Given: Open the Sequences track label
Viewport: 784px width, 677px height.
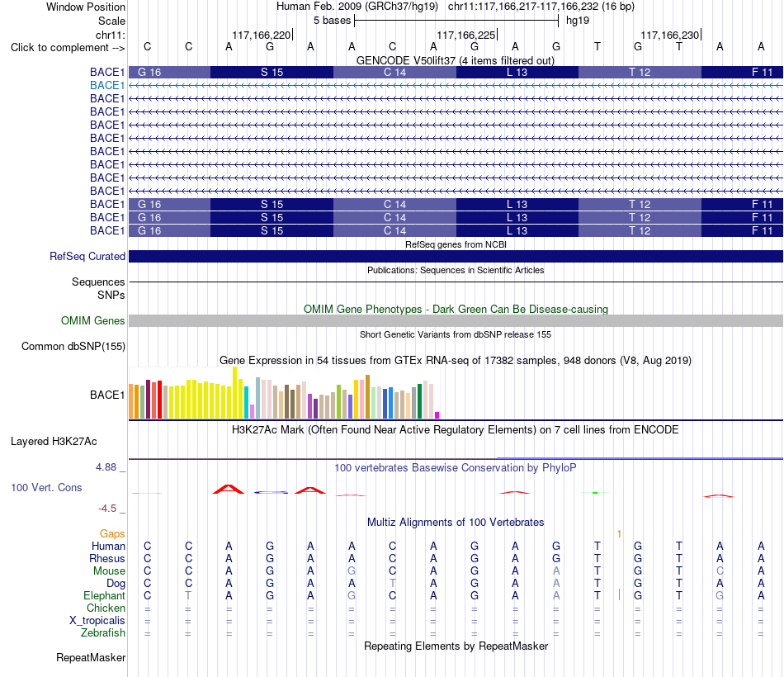Looking at the screenshot, I should tap(98, 282).
